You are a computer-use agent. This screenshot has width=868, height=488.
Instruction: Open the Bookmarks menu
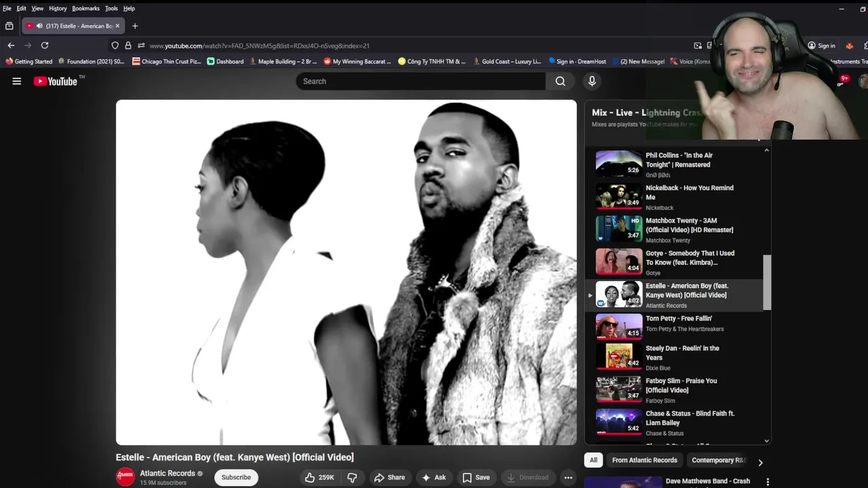click(85, 8)
